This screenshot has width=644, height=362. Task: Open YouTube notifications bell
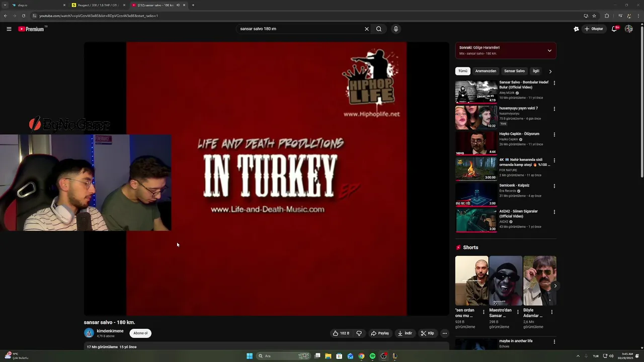[x=614, y=29]
